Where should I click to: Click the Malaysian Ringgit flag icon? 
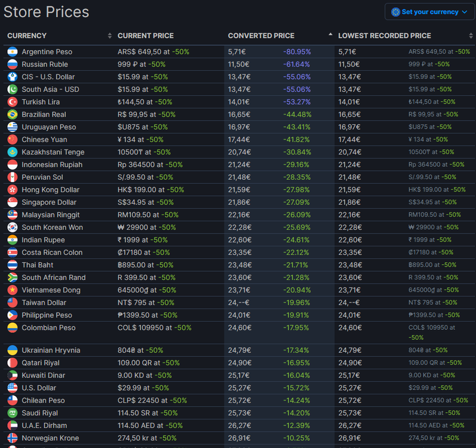pyautogui.click(x=12, y=215)
